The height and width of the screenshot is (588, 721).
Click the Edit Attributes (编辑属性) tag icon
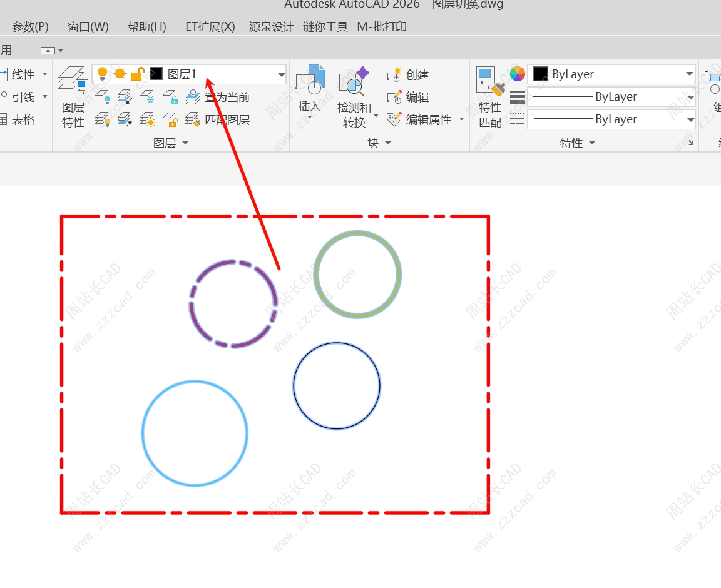[x=394, y=119]
